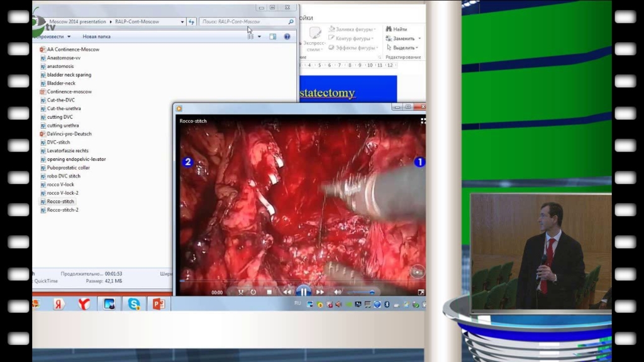
Task: Select the Cut-the-urethra file
Action: 64,108
